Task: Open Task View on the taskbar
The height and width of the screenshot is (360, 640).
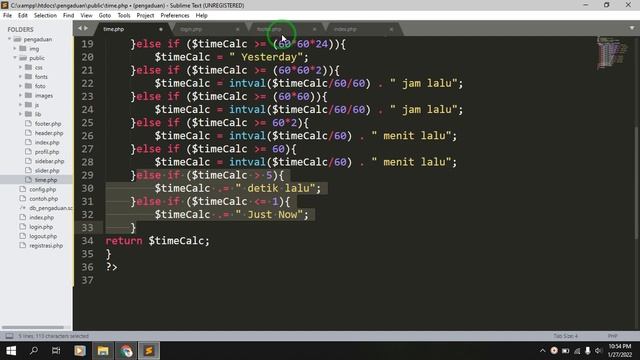Action: 56,351
